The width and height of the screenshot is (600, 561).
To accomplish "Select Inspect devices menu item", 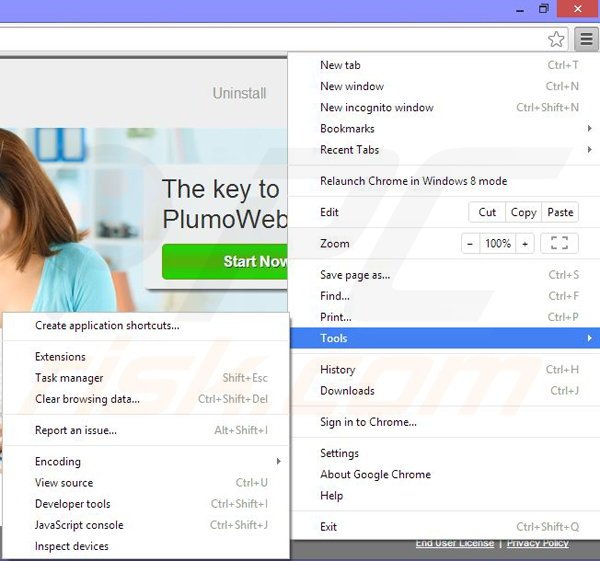I will 146,546.
